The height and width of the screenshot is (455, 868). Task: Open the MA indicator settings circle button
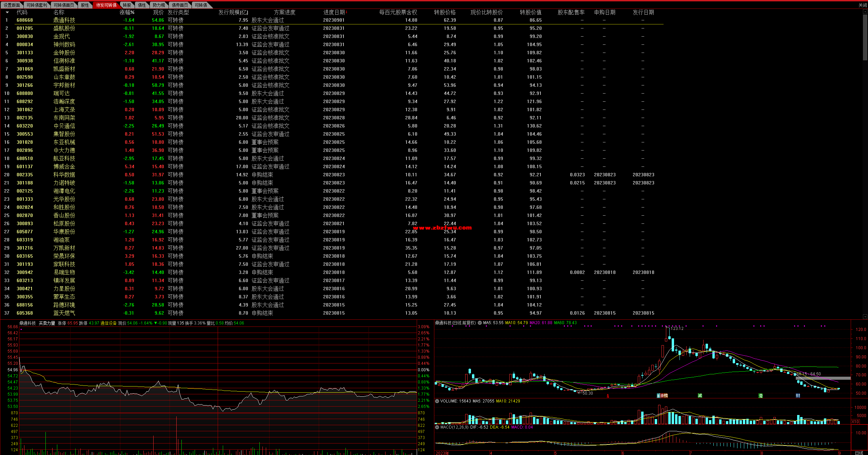[x=480, y=323]
